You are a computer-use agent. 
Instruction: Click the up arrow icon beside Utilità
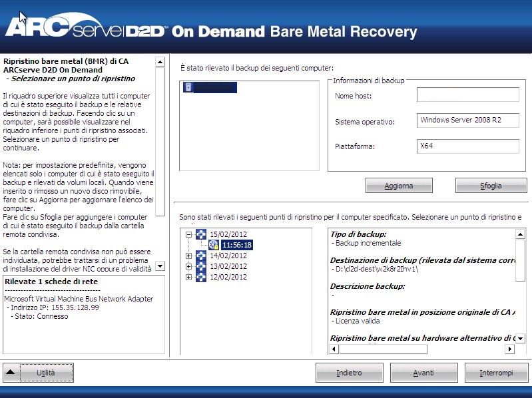(x=11, y=373)
